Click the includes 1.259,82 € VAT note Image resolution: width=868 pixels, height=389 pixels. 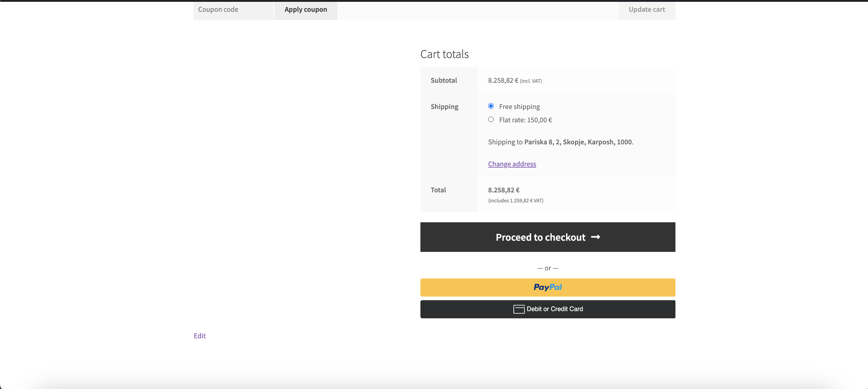tap(515, 201)
